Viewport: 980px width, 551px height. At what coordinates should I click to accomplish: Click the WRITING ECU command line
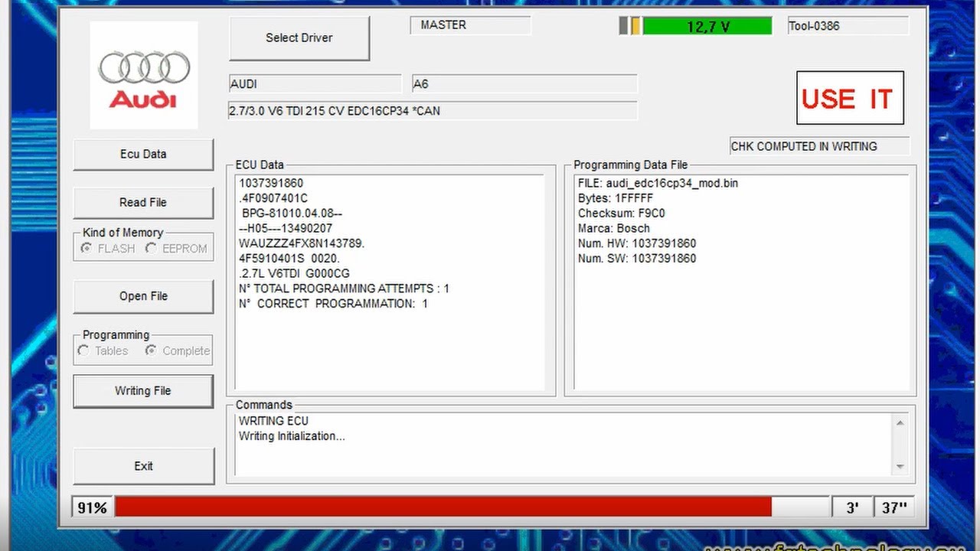[x=273, y=421]
